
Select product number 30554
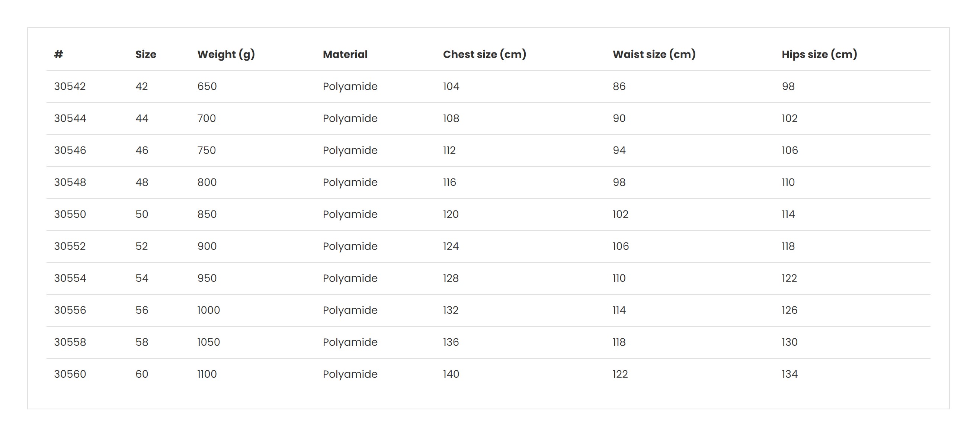[x=70, y=278]
